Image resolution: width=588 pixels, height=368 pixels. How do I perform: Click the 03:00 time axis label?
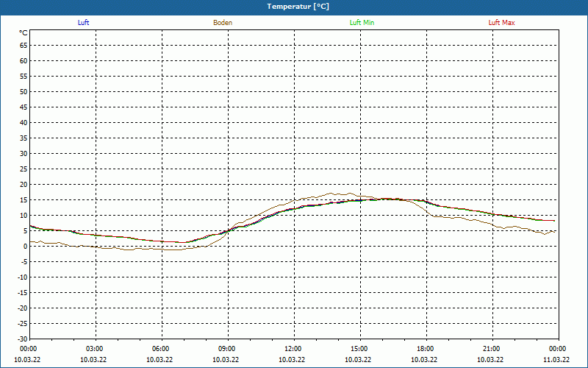(x=95, y=349)
